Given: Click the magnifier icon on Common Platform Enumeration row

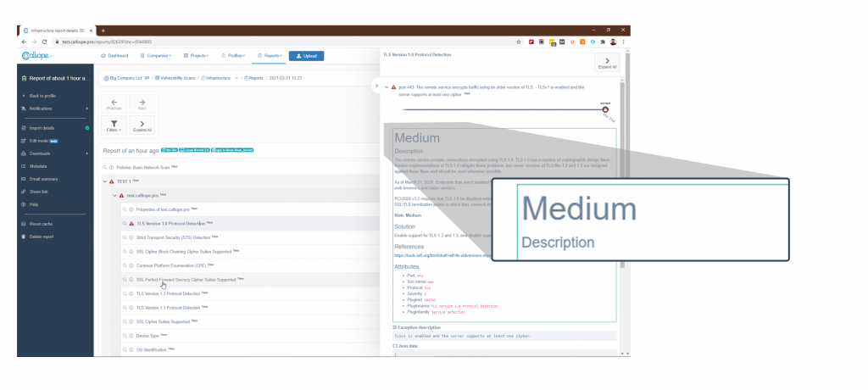Looking at the screenshot, I should [x=125, y=265].
